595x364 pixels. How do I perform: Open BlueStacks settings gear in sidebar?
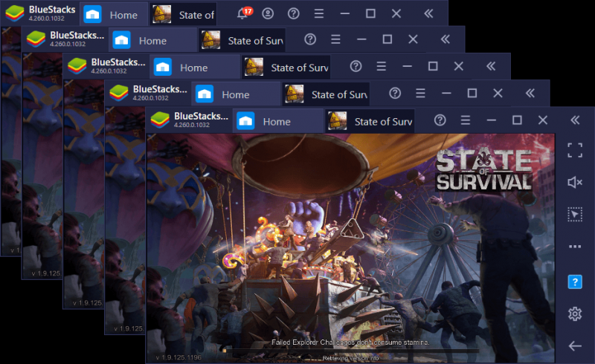click(x=575, y=314)
